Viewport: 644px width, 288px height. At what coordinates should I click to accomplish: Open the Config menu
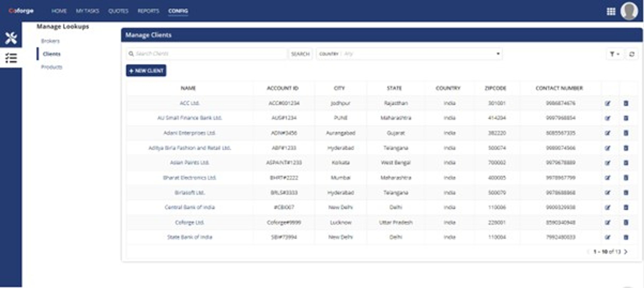pos(178,11)
